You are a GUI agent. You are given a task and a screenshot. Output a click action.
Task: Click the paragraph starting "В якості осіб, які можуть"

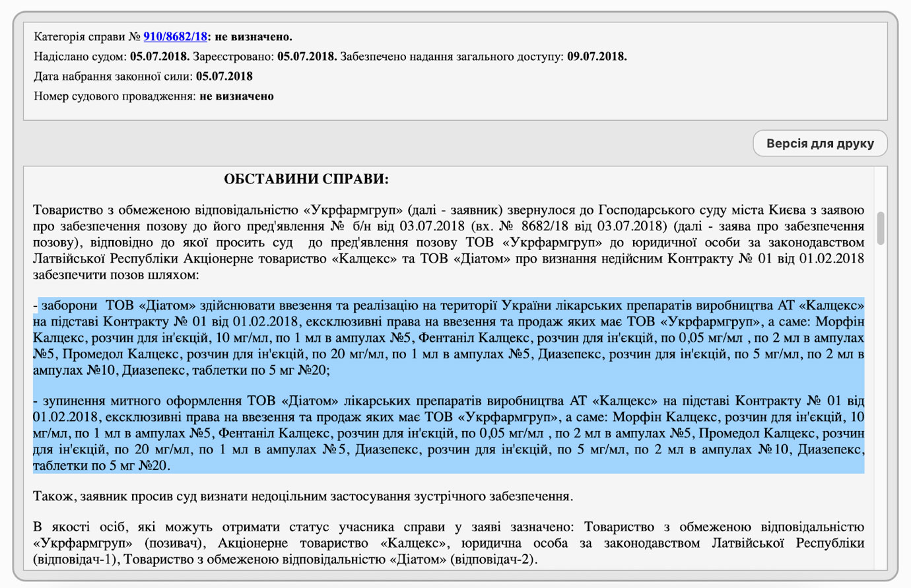(448, 544)
